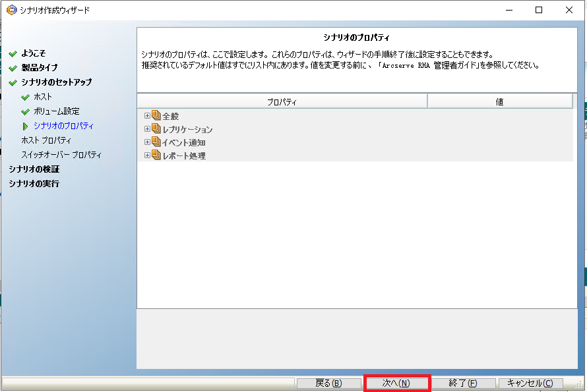Open the シナリオの検証 wizard step
The image size is (587, 392).
(x=34, y=169)
